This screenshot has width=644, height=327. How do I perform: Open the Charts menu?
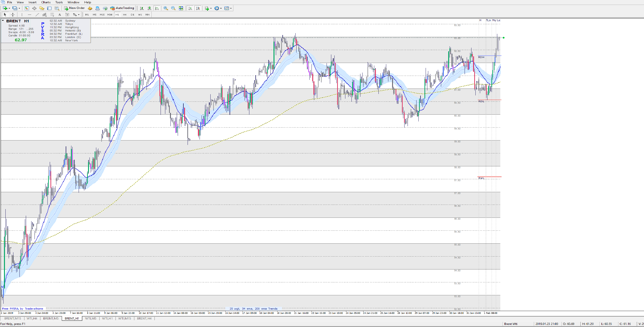coord(46,2)
